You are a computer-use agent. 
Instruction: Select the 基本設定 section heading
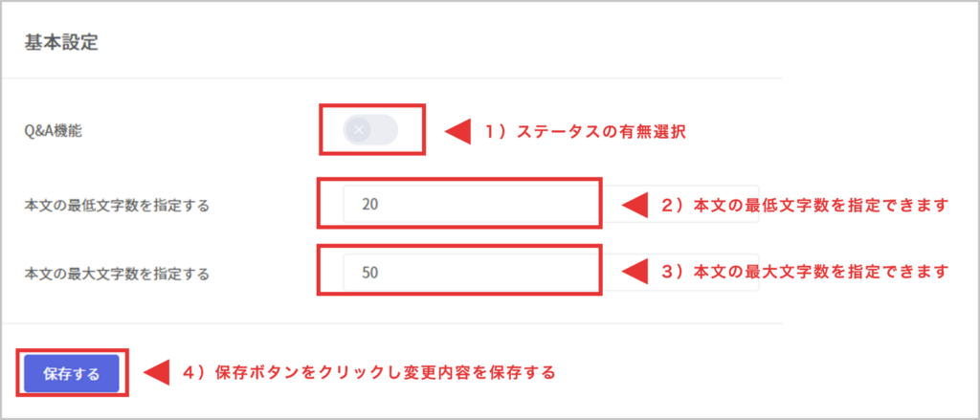(x=62, y=42)
